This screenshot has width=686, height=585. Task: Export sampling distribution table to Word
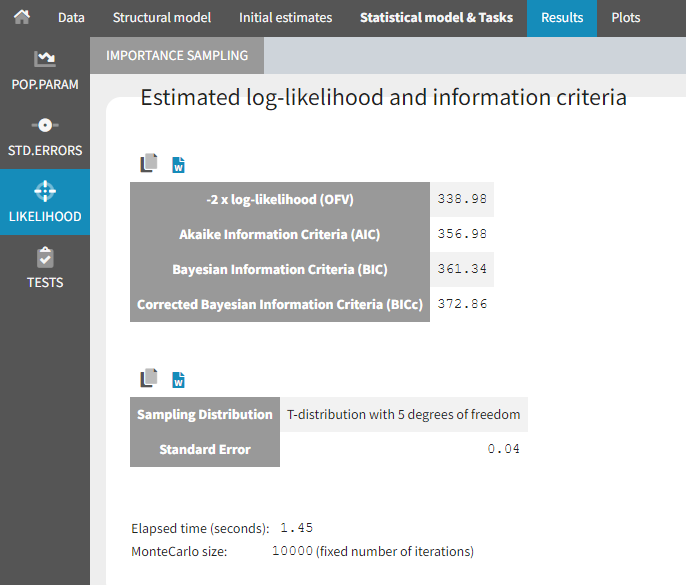coord(179,380)
